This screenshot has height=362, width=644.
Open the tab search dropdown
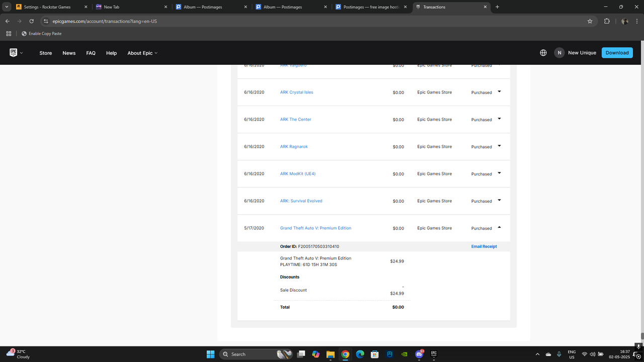pos(7,7)
